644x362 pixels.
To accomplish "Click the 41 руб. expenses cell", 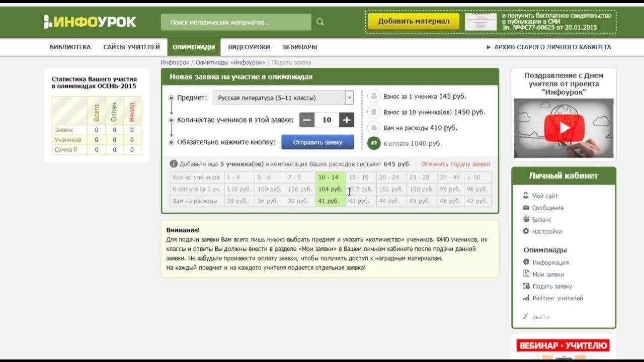I will (x=330, y=201).
